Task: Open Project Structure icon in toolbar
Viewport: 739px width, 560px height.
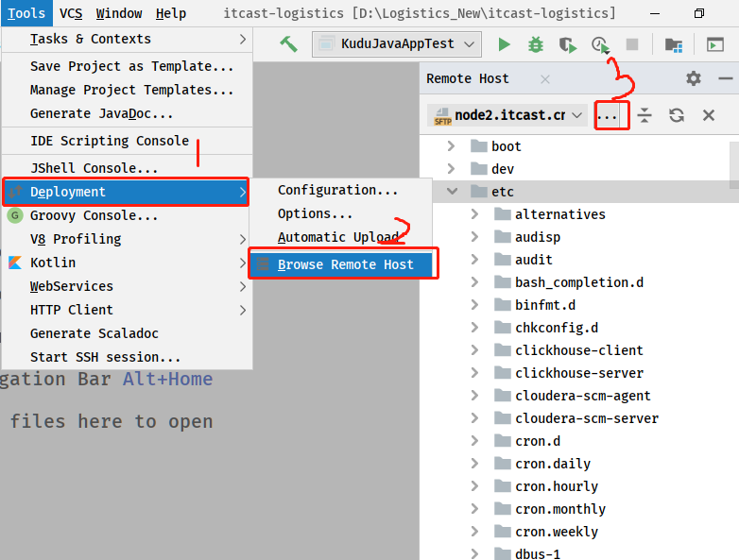Action: click(x=674, y=44)
